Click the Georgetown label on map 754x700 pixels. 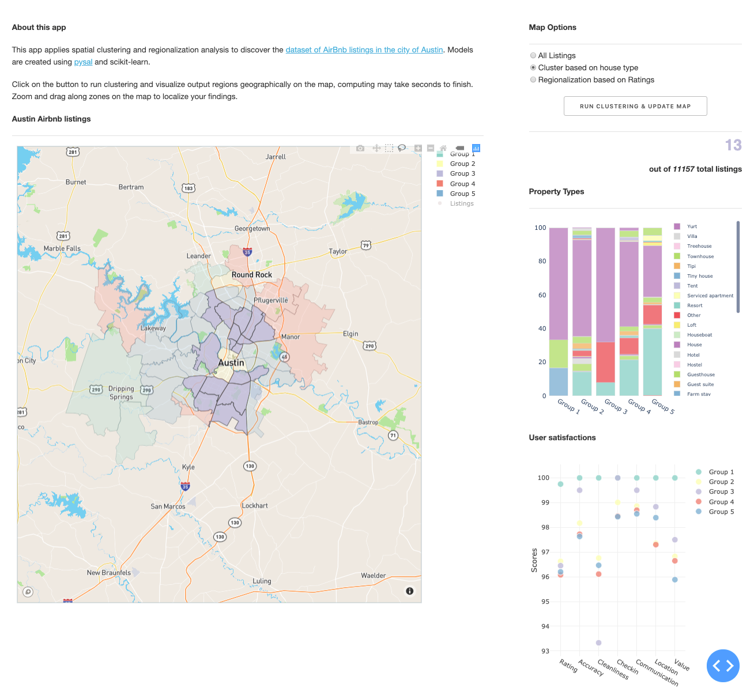252,229
